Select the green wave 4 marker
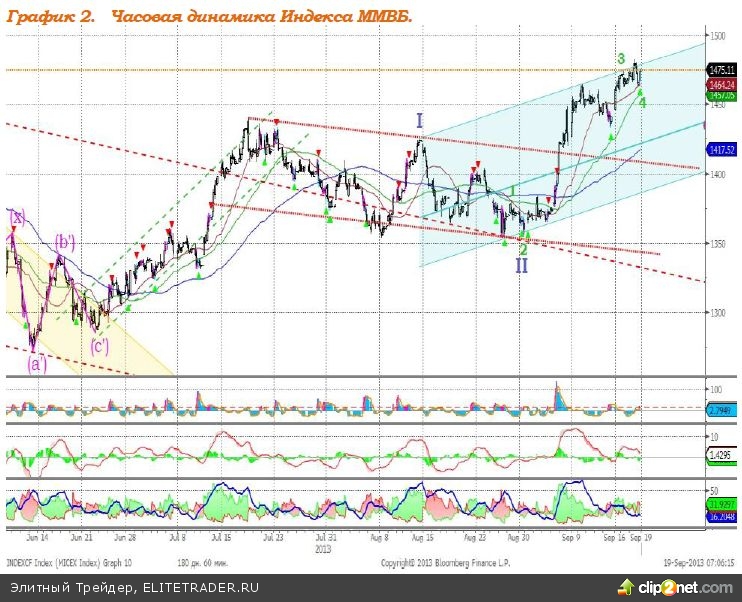Viewport: 742px width, 602px height. tap(642, 102)
